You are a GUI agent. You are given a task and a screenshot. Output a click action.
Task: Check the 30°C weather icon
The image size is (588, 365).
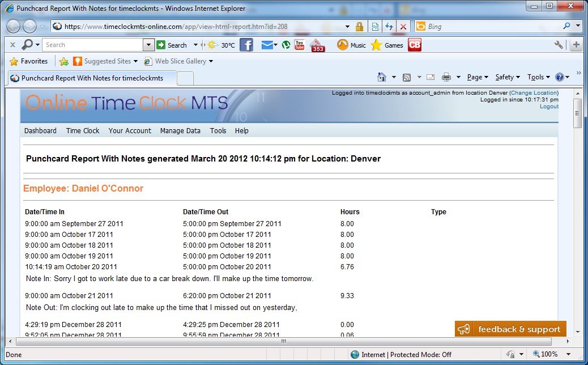click(223, 45)
